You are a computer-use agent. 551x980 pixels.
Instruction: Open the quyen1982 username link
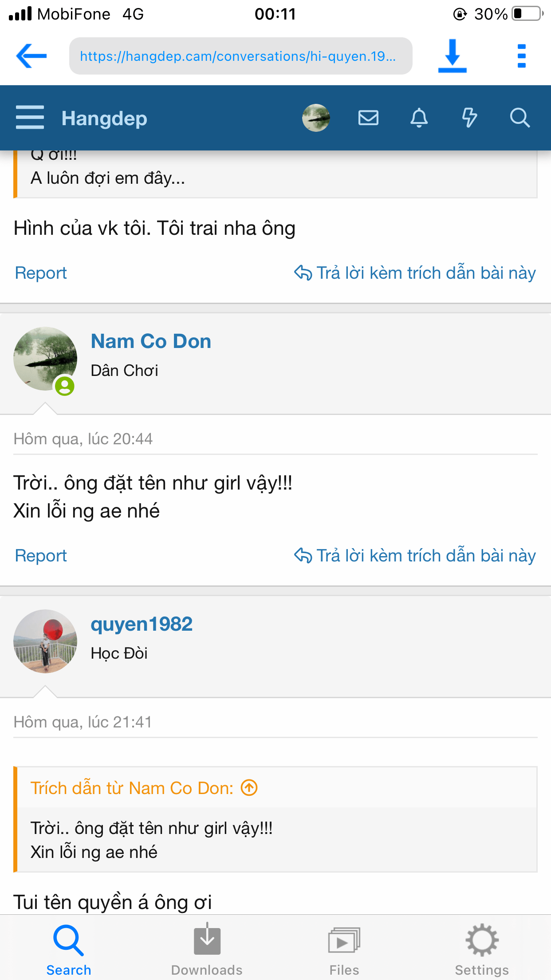(142, 624)
